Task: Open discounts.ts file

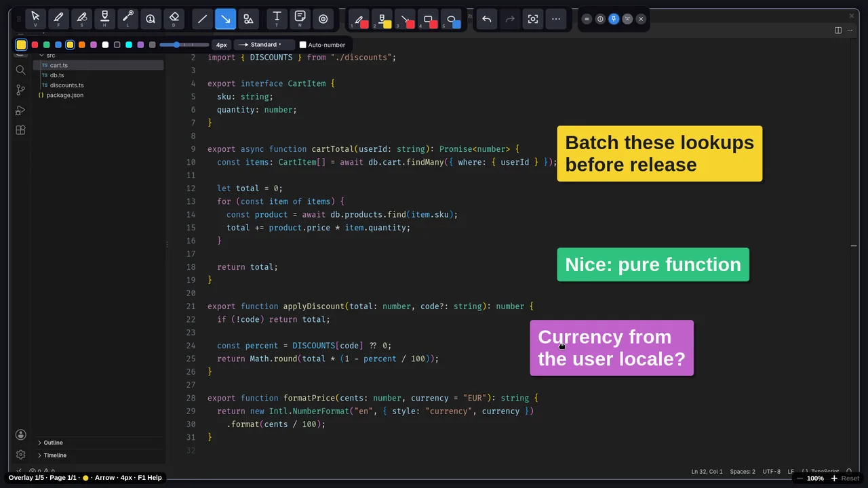Action: [x=66, y=85]
